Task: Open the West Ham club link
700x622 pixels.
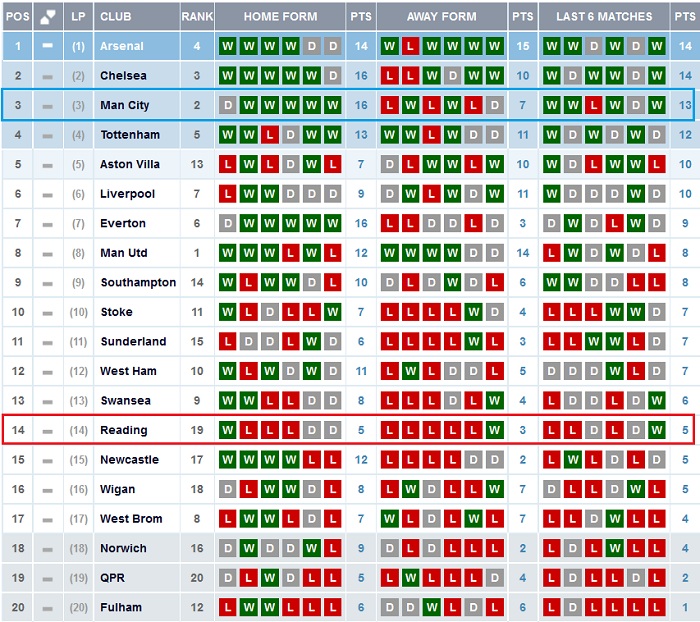Action: click(x=128, y=371)
